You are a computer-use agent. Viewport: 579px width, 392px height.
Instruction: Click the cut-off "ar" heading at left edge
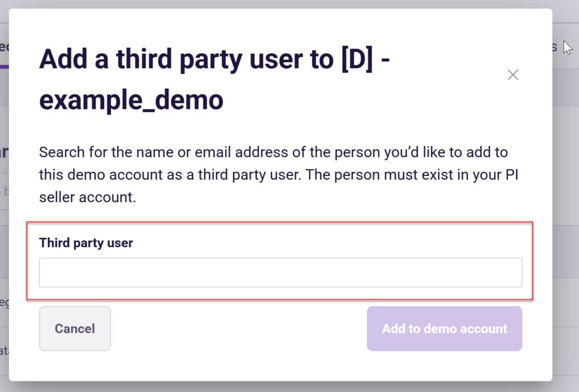pyautogui.click(x=5, y=153)
